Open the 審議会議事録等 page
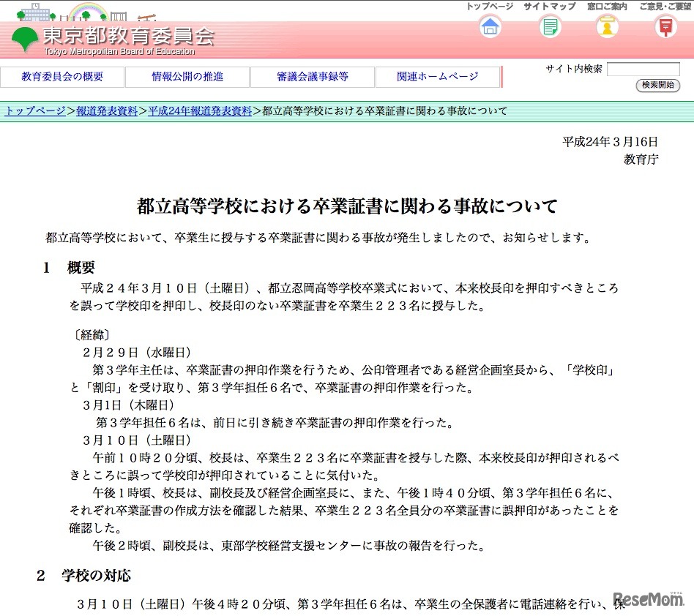This screenshot has width=694, height=616. 311,76
